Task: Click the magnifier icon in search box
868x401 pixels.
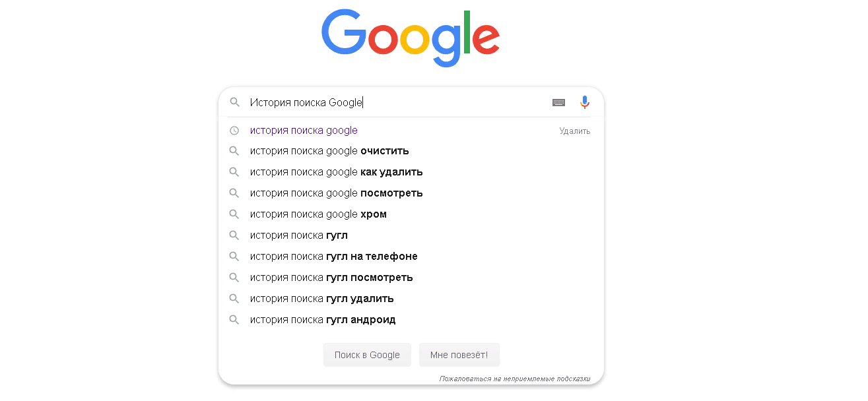Action: tap(234, 102)
